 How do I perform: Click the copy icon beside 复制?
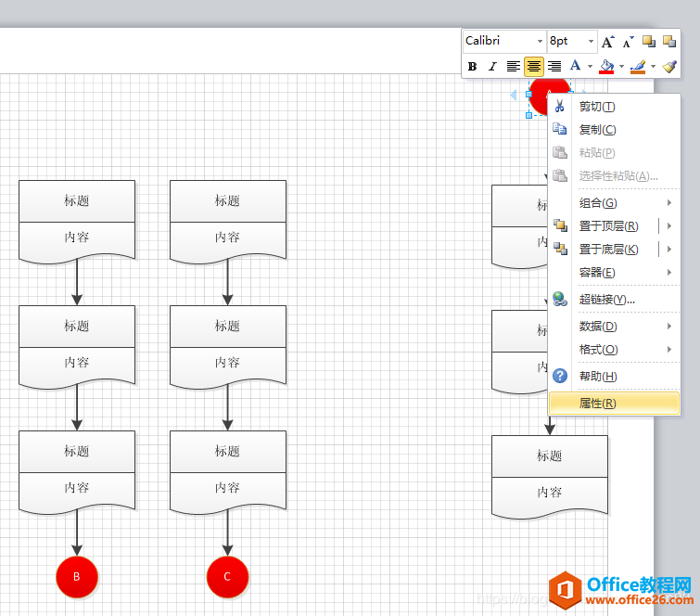pyautogui.click(x=559, y=129)
